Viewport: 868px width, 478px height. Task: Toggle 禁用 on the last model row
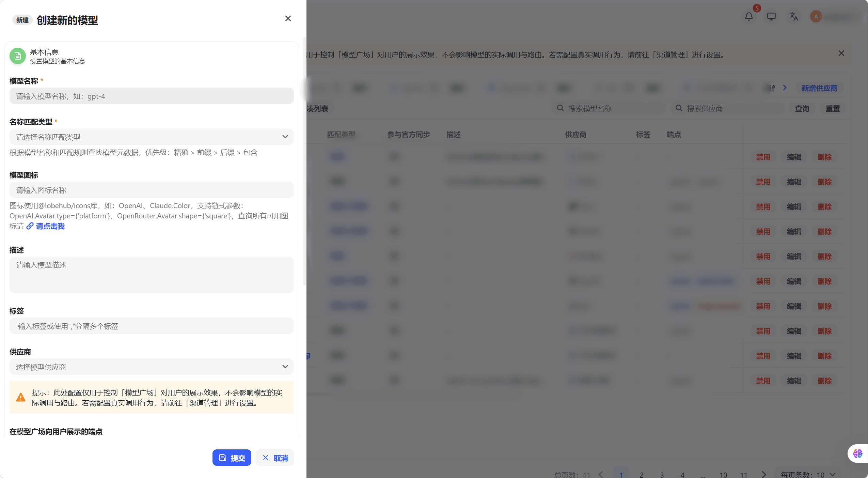coord(762,381)
